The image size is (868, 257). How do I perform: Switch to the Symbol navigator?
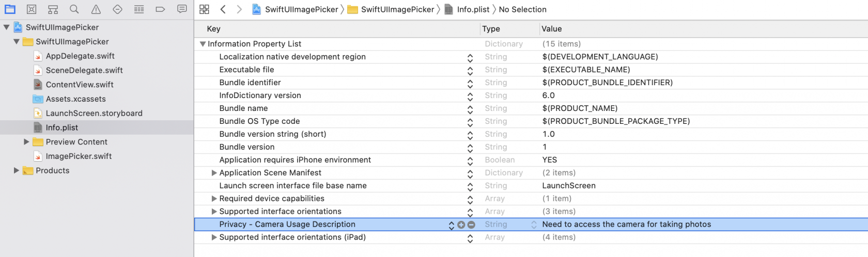click(53, 9)
